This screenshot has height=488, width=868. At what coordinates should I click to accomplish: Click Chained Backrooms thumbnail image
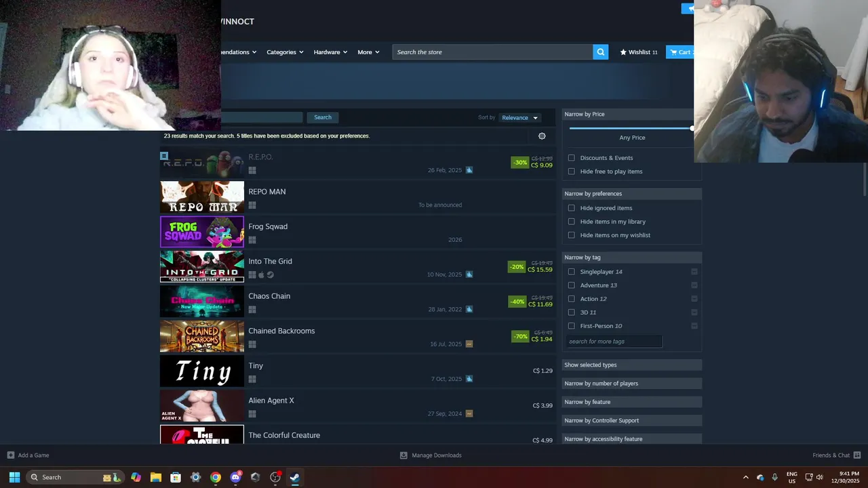(202, 336)
